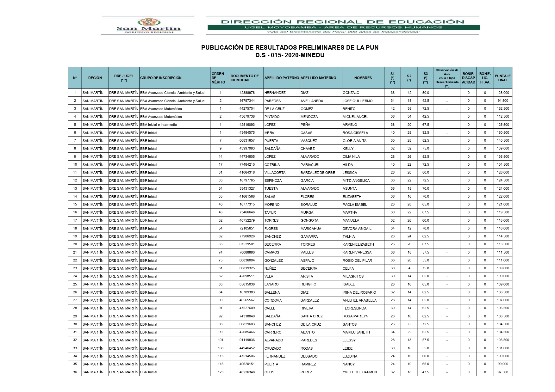The width and height of the screenshot is (555, 392).
Task: Click the name 'ARMELO'
Action: (x=350, y=125)
